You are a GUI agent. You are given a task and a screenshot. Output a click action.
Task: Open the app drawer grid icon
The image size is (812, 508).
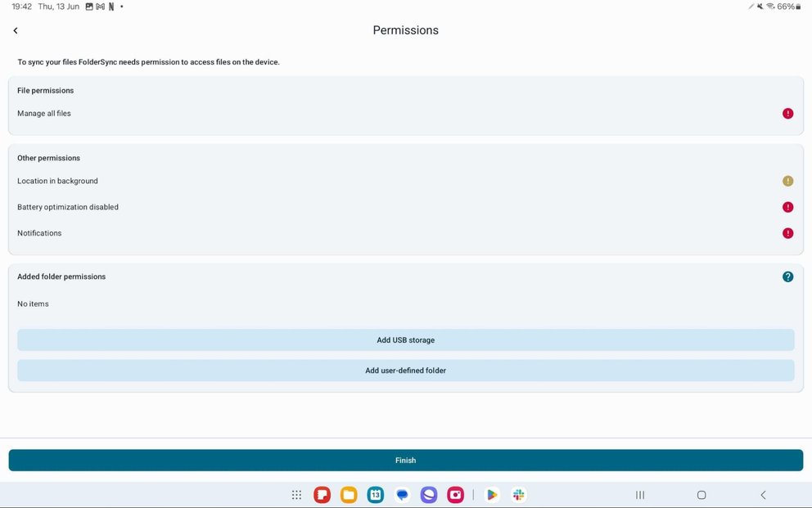coord(296,495)
